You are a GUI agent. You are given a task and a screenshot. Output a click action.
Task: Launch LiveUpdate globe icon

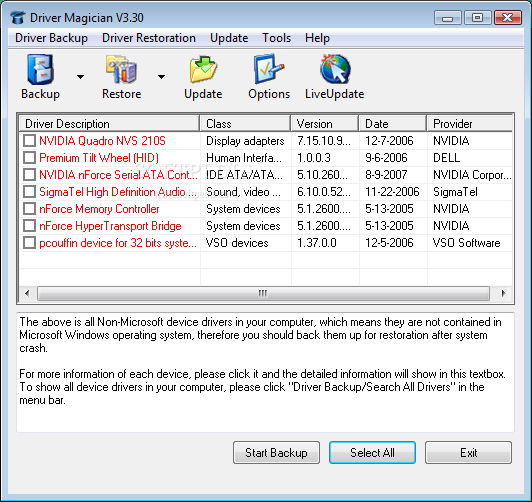point(335,69)
